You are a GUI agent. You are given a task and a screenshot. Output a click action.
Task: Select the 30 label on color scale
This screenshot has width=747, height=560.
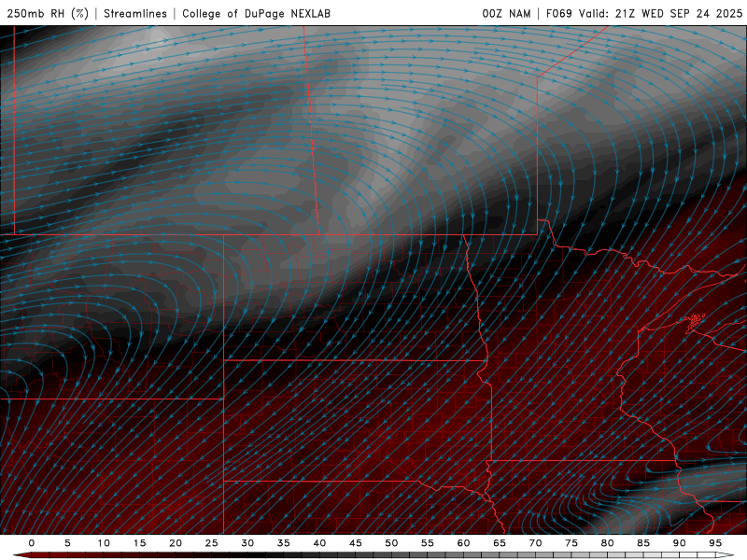[x=247, y=543]
